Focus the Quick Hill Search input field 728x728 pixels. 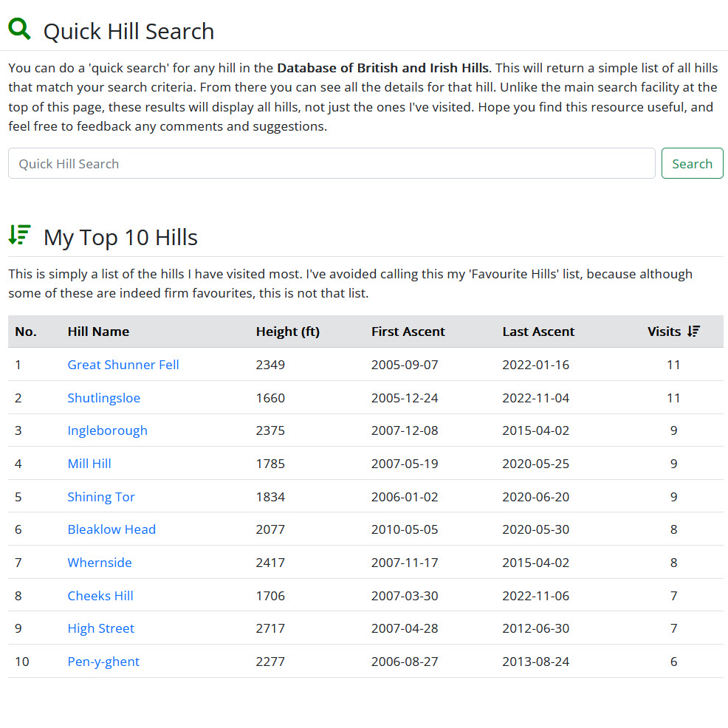(x=332, y=164)
